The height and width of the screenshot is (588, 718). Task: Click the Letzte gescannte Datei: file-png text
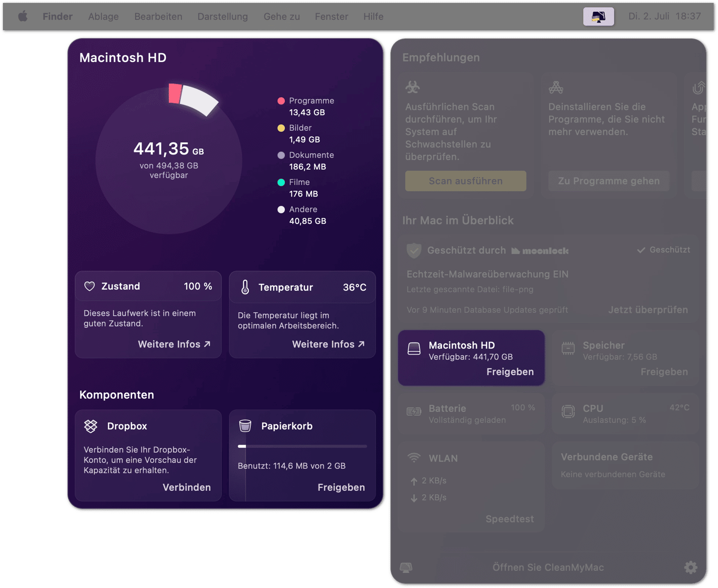[470, 289]
